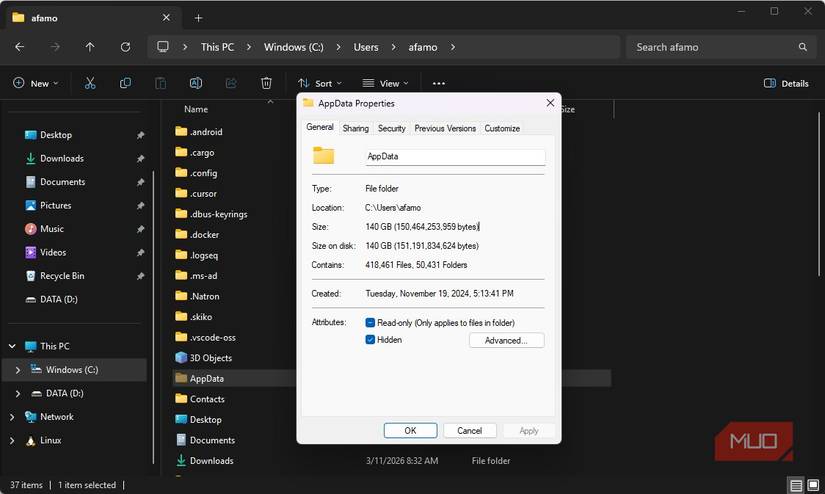This screenshot has height=494, width=825.
Task: Open the New dropdown menu
Action: [36, 83]
